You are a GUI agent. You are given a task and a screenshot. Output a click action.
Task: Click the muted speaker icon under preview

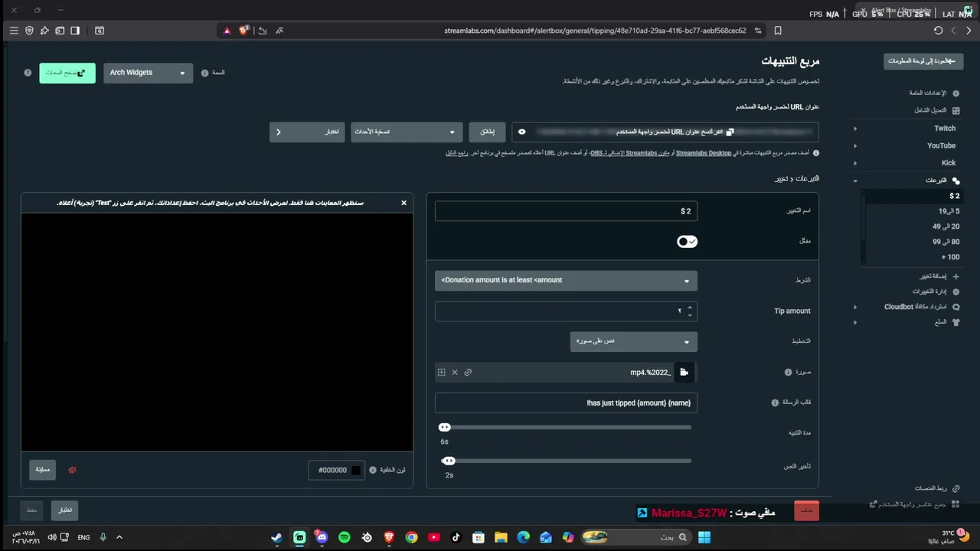coord(72,470)
